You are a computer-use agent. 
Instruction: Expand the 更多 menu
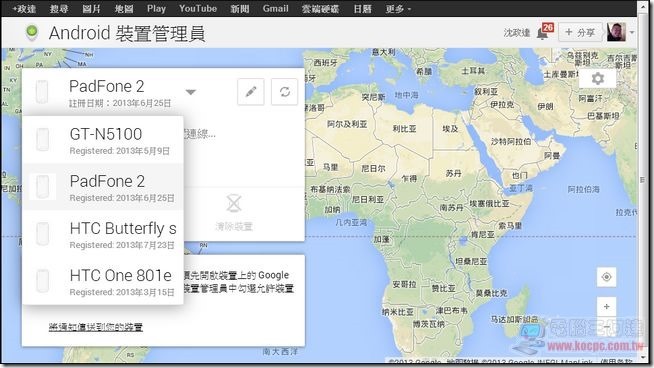398,9
